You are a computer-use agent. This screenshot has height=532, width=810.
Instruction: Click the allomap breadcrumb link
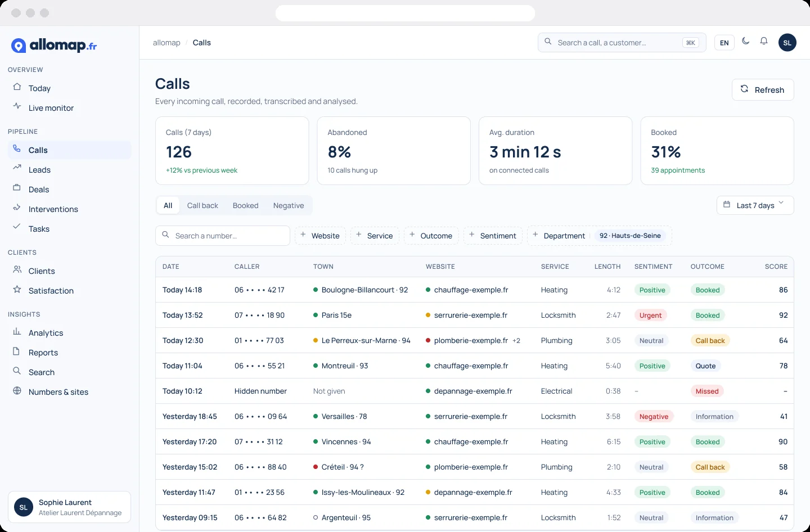(x=166, y=43)
